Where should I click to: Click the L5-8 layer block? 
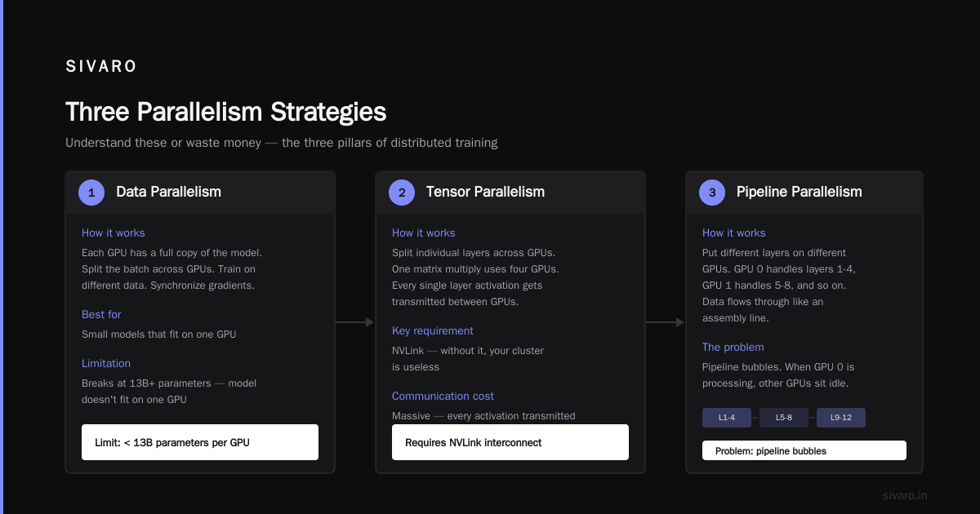click(x=784, y=418)
